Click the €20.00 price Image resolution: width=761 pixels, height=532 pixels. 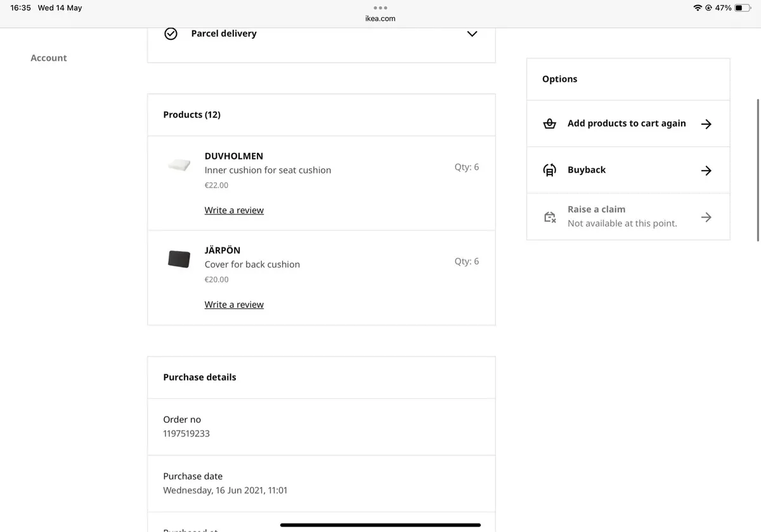point(216,280)
